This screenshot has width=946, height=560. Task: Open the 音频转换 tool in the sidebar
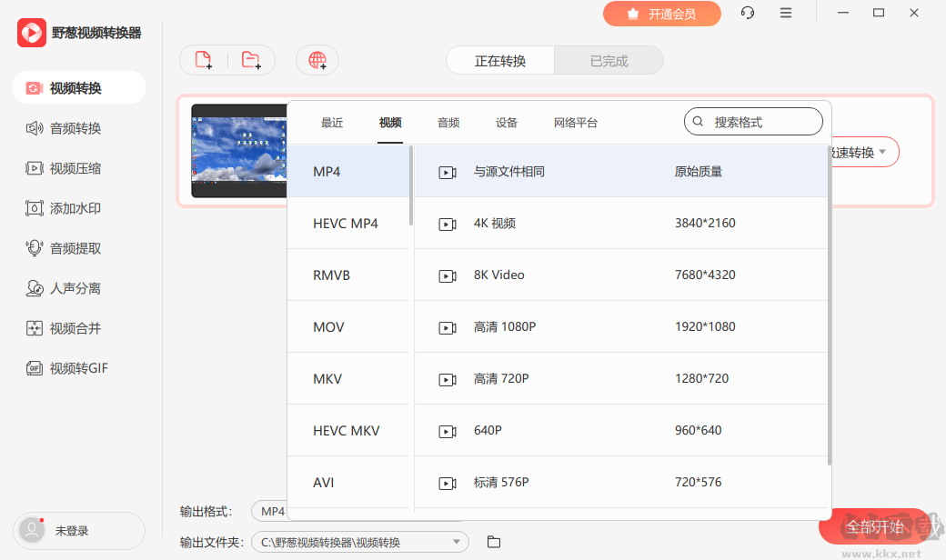tap(79, 127)
